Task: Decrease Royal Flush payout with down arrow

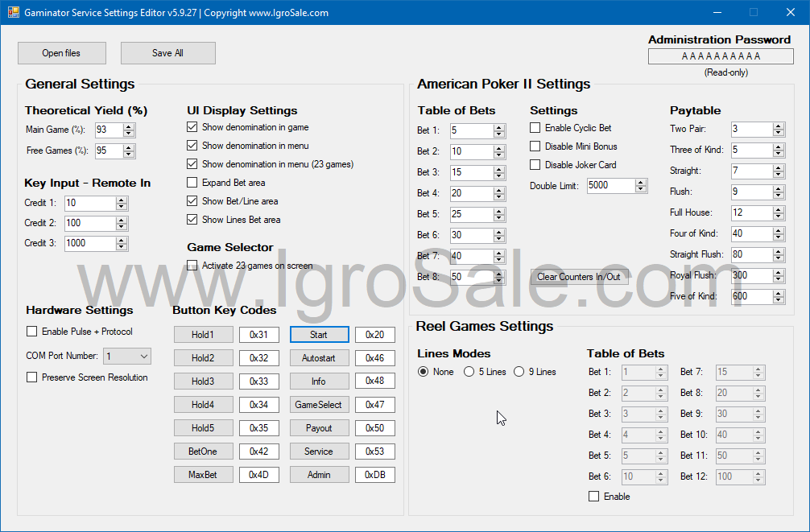Action: click(778, 279)
